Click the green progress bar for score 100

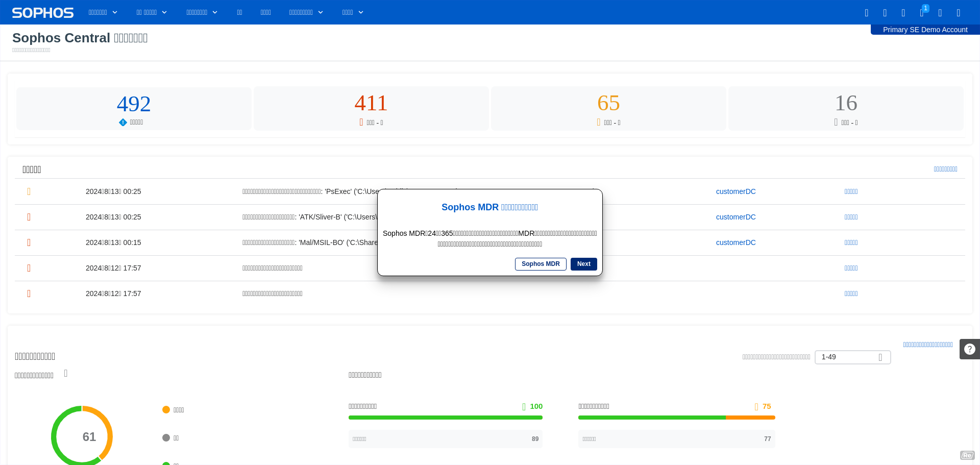point(446,418)
